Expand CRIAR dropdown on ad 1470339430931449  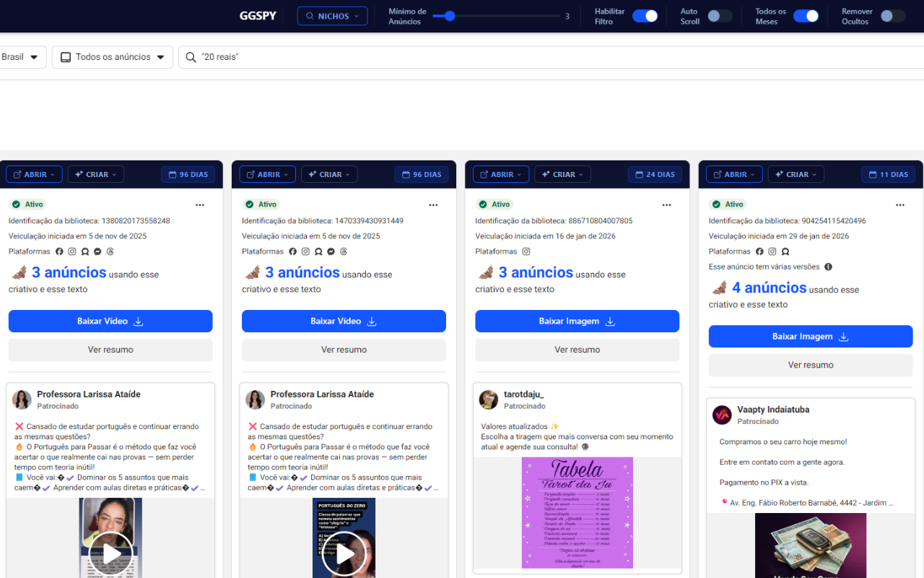click(x=329, y=174)
